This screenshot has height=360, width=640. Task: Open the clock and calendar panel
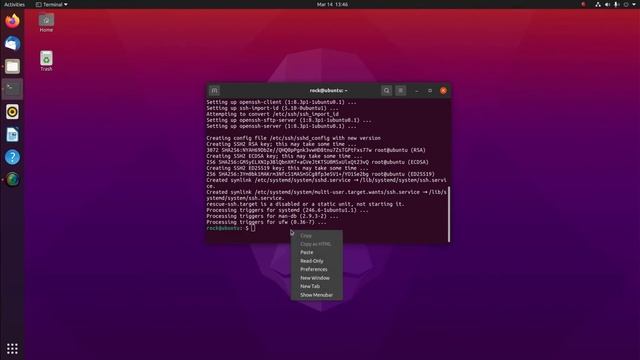[332, 4]
